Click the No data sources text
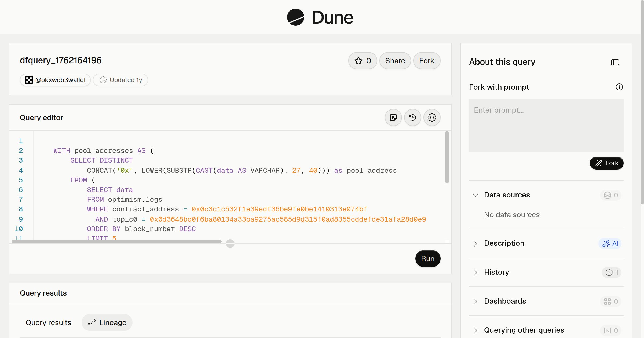Screen dimensions: 644x338 point(512,215)
